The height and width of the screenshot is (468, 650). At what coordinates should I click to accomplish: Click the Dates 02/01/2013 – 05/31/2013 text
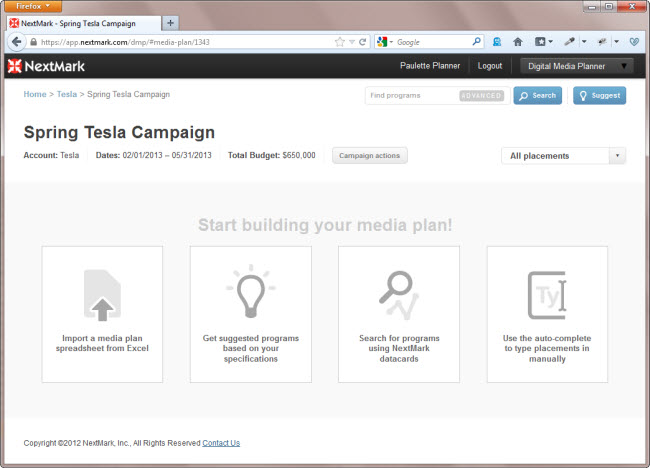(x=153, y=155)
